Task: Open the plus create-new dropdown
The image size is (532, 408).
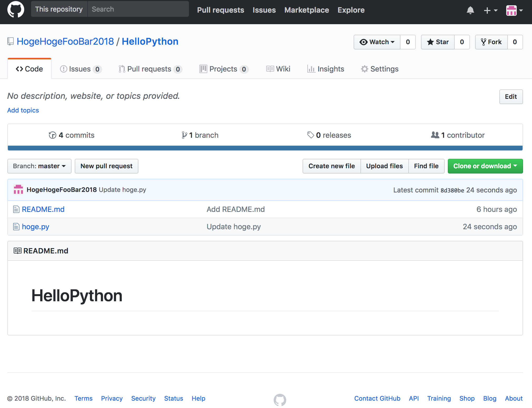Action: point(490,10)
